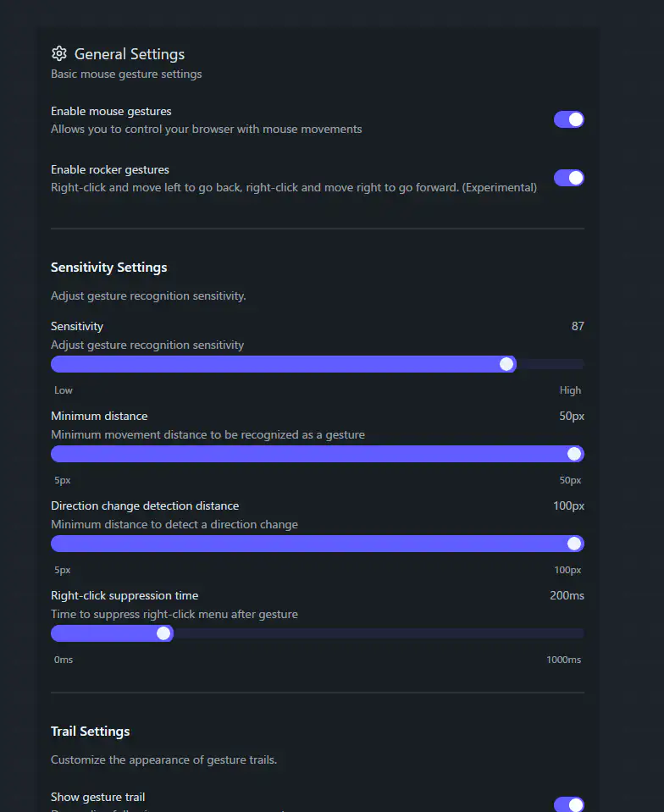Turn off the rocker gestures switch
The width and height of the screenshot is (664, 812).
pos(568,178)
